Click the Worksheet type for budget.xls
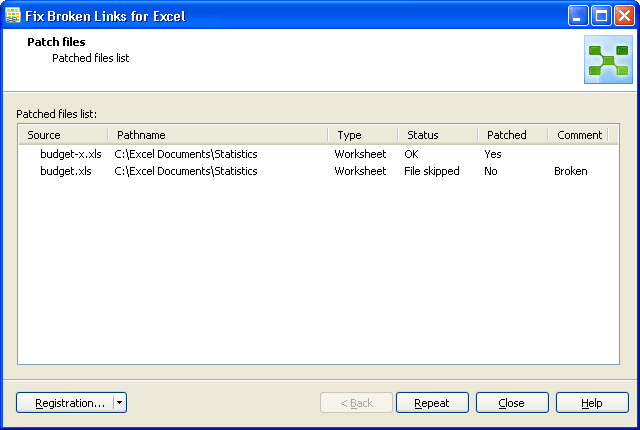The width and height of the screenshot is (640, 430). (360, 171)
